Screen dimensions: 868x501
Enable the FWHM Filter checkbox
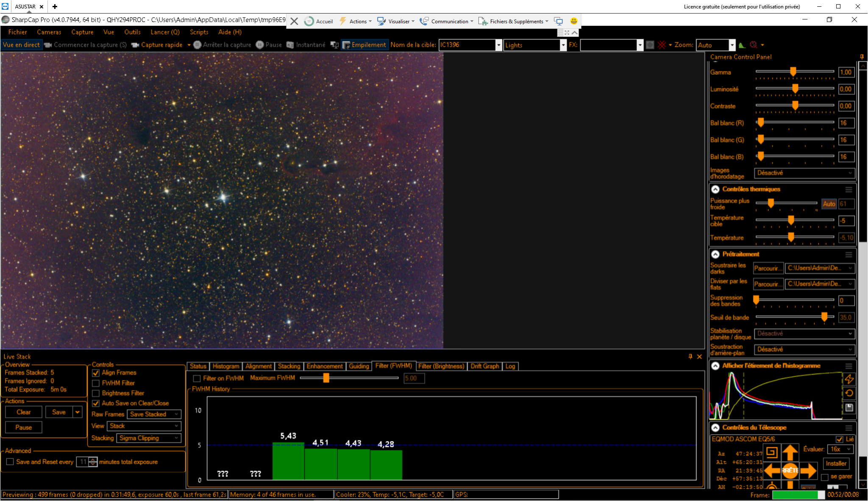[96, 383]
